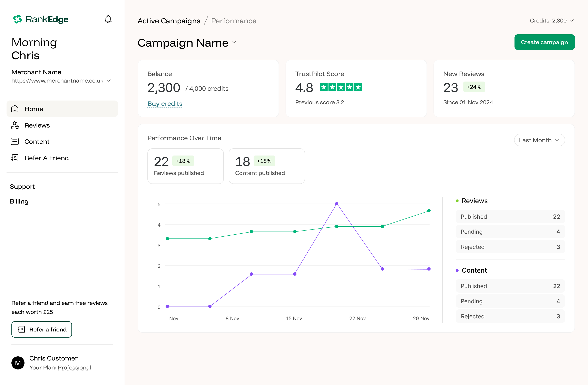Open the Support menu item
This screenshot has width=588, height=385.
(x=22, y=187)
